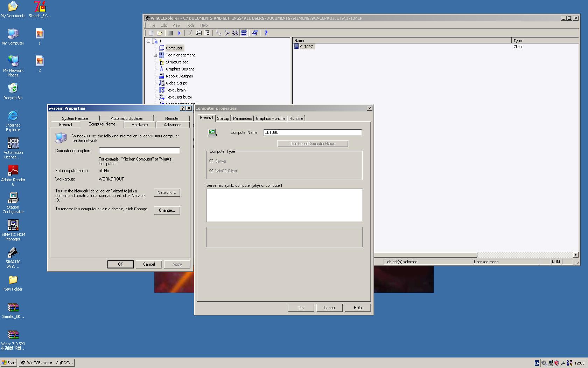Viewport: 588px width, 368px height.
Task: Click the Open project folder icon
Action: coord(160,33)
